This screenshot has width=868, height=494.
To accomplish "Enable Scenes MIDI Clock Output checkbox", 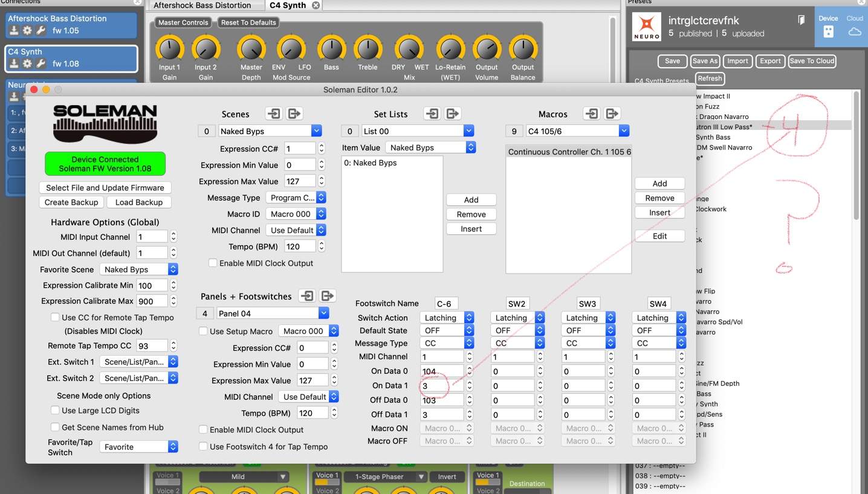I will point(213,263).
